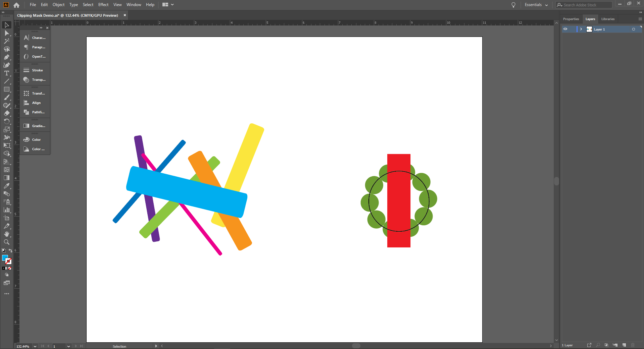Open the Stroke panel

pyautogui.click(x=35, y=70)
